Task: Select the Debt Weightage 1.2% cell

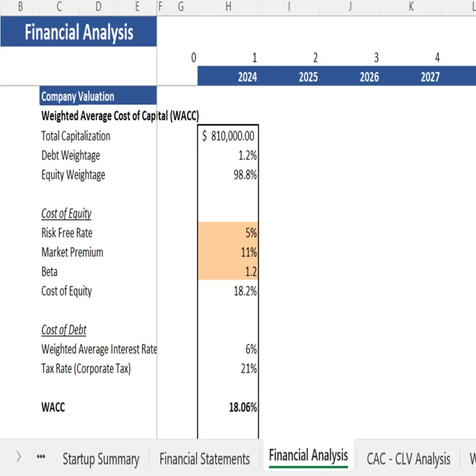Action: point(228,155)
